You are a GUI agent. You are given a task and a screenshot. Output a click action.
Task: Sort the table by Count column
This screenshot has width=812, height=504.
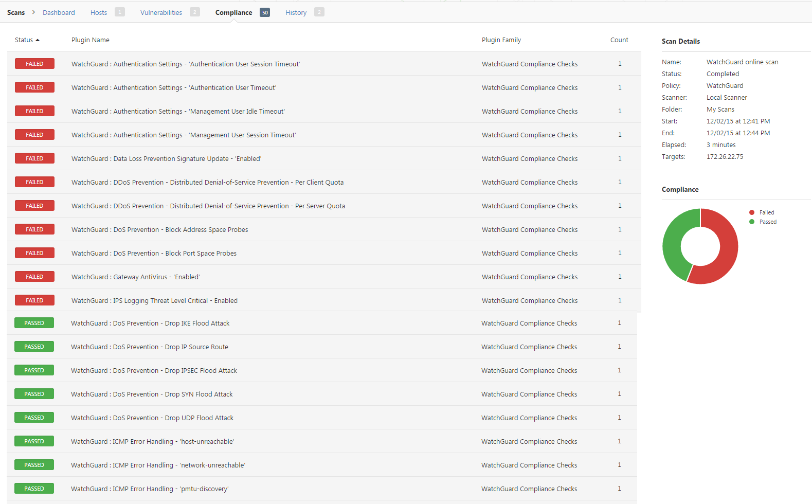(x=619, y=40)
